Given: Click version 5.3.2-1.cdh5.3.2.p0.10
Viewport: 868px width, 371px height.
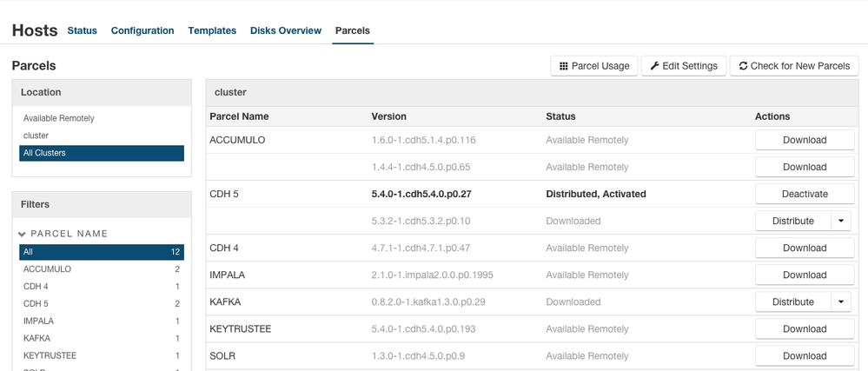Looking at the screenshot, I should coord(421,221).
